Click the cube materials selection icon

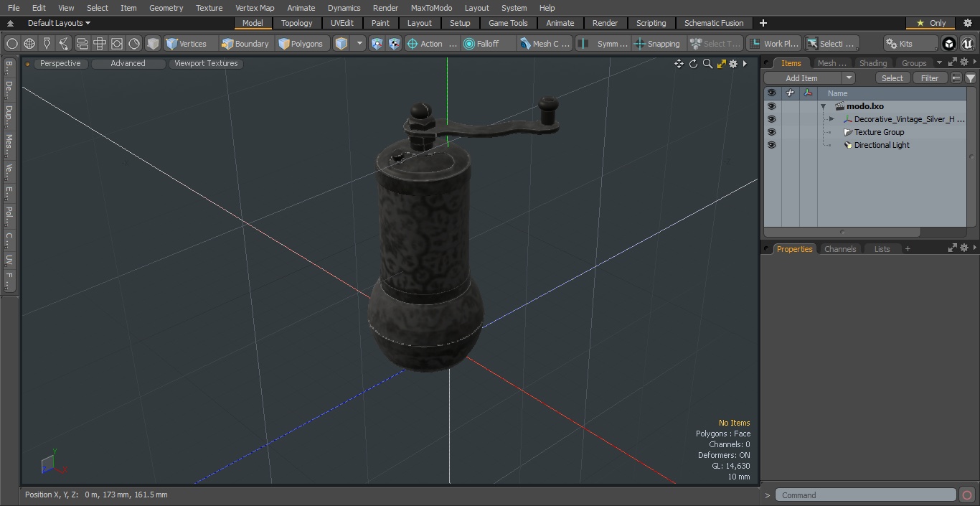pos(341,44)
